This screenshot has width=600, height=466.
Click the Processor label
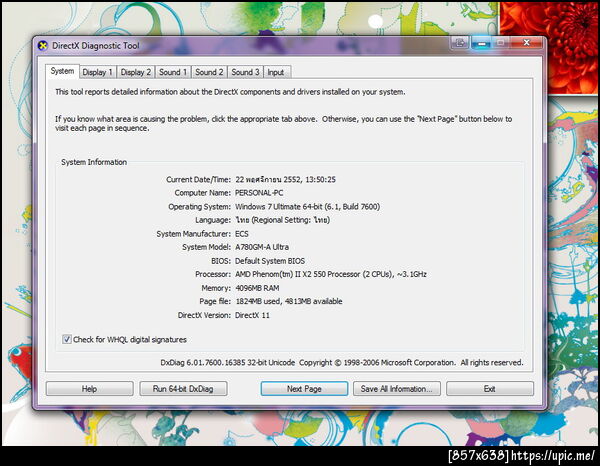pos(213,274)
